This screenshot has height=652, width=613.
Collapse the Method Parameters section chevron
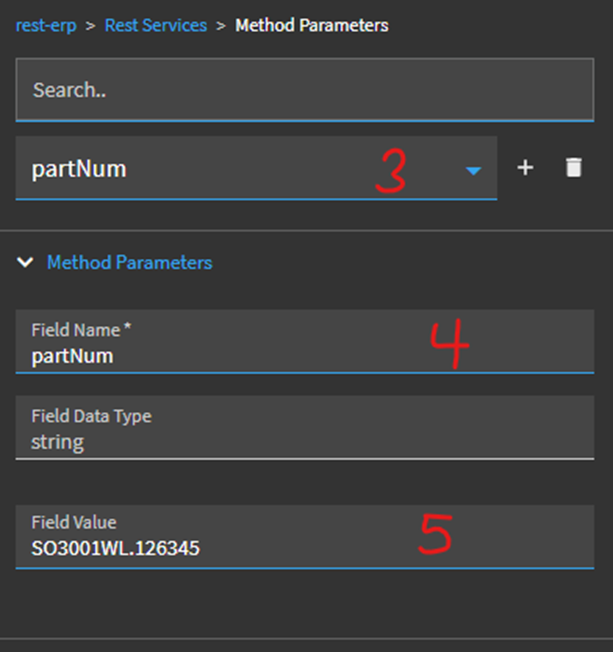click(26, 263)
